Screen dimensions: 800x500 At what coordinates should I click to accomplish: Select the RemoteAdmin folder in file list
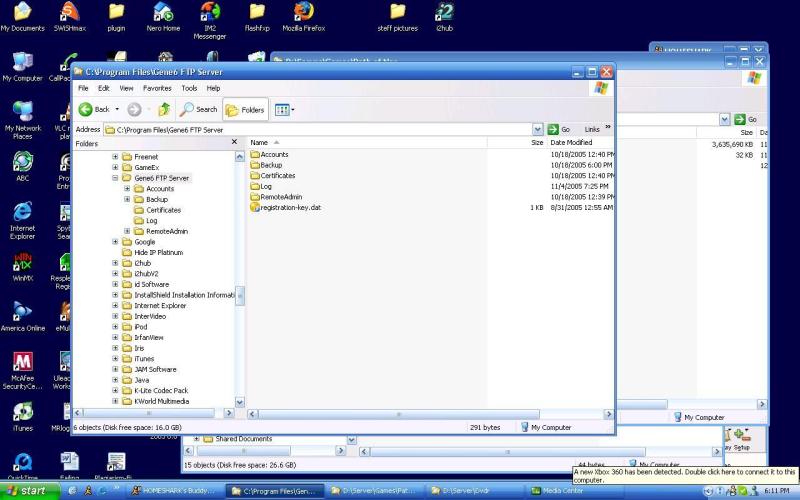tap(276, 197)
